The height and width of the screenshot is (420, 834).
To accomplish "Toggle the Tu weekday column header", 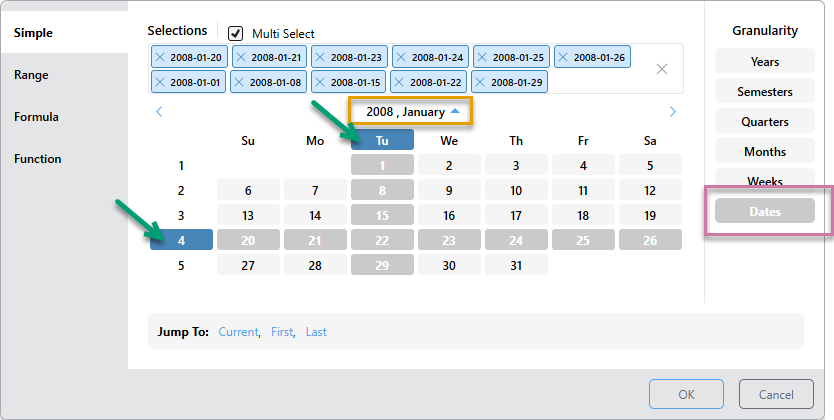I will coord(382,141).
